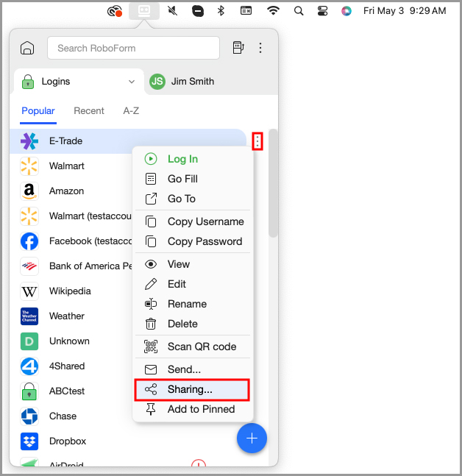The image size is (462, 476).
Task: Click the Walmart spark icon
Action: 29,166
